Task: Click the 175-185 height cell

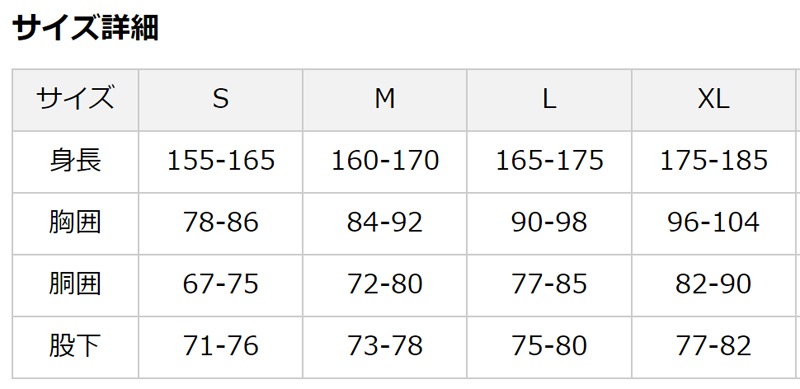Action: coord(714,161)
